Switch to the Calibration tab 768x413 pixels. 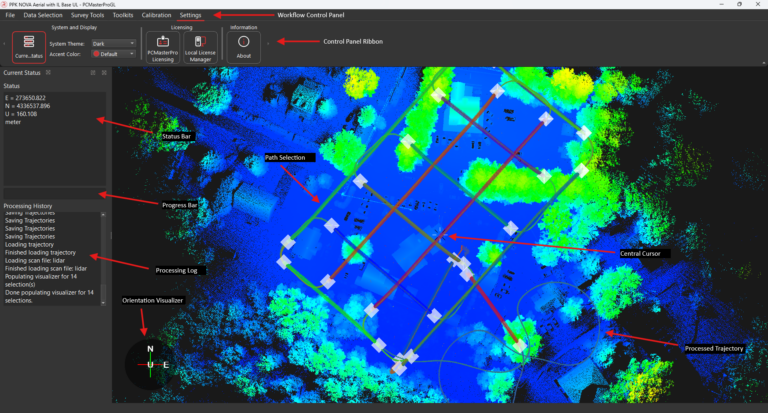tap(156, 15)
